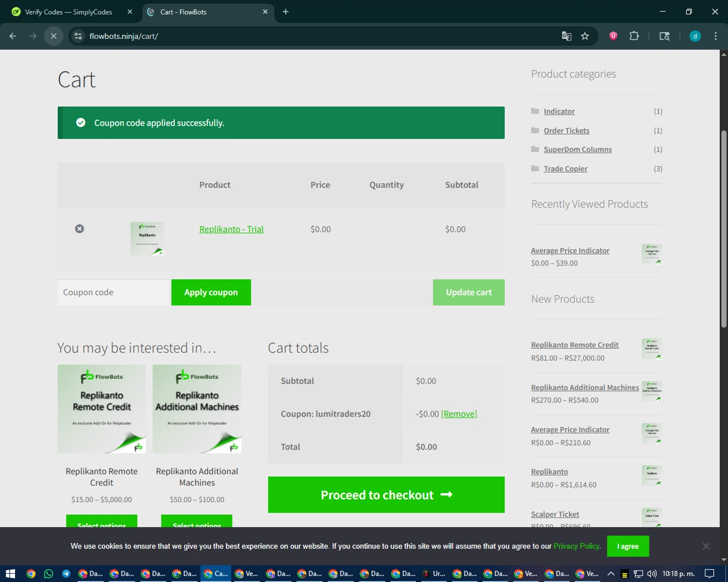Focus the Coupon code input field

click(x=114, y=292)
